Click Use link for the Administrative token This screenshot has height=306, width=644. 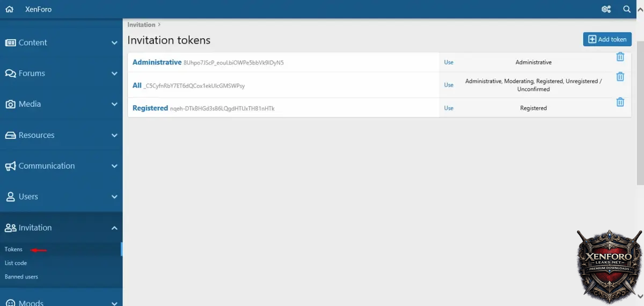[x=449, y=62]
